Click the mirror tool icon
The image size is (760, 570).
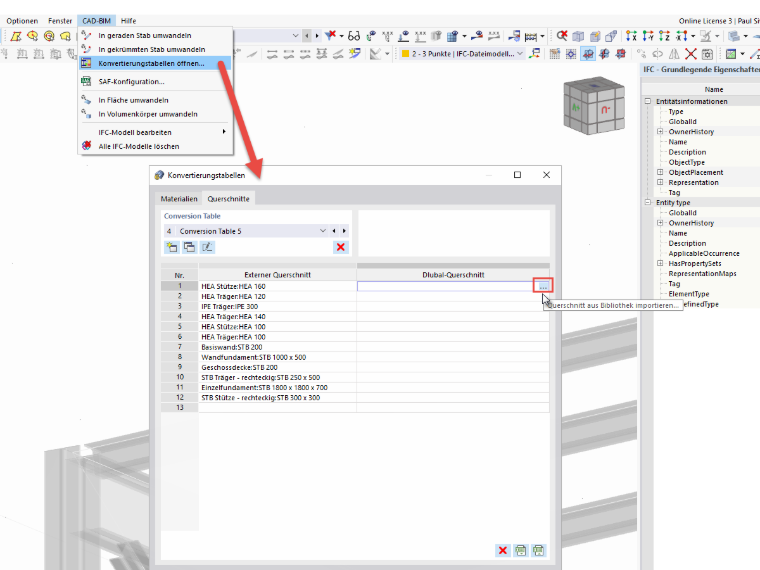click(674, 54)
